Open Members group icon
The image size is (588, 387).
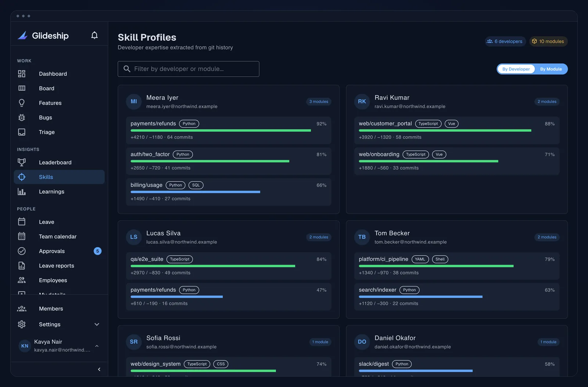coord(22,309)
